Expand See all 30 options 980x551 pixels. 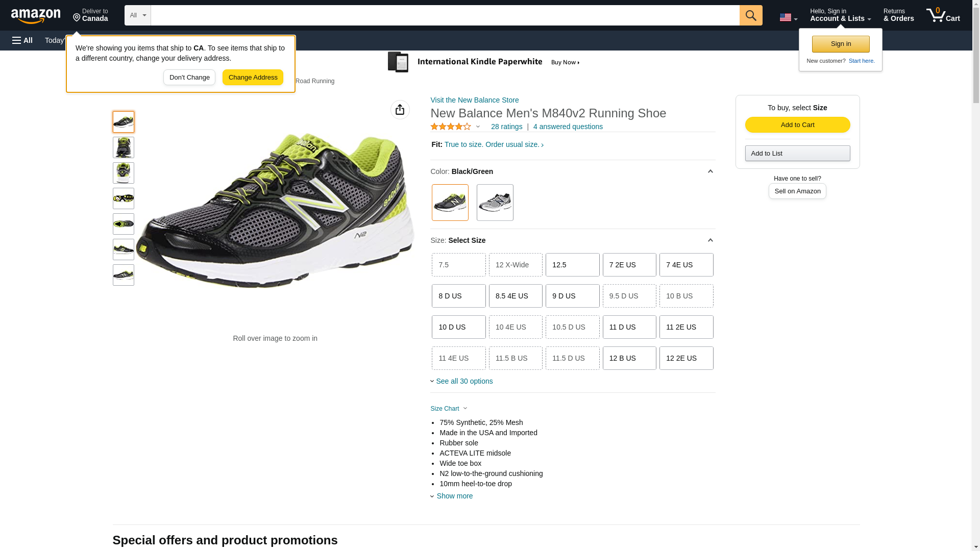463,381
